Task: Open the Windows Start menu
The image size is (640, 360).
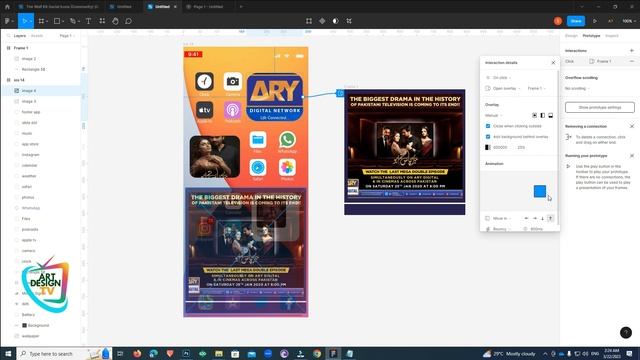Action: 8,353
